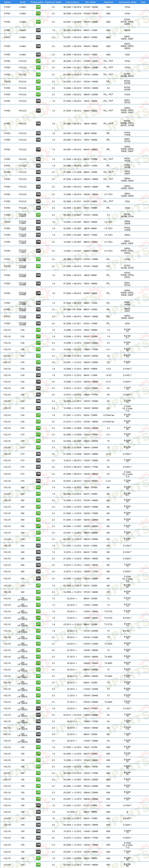Click the Oznaczenie silnika column header
The image size is (149, 868).
(127, 2)
